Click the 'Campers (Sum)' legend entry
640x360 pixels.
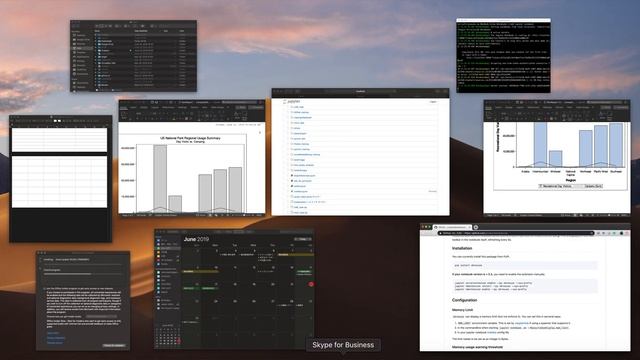click(593, 186)
